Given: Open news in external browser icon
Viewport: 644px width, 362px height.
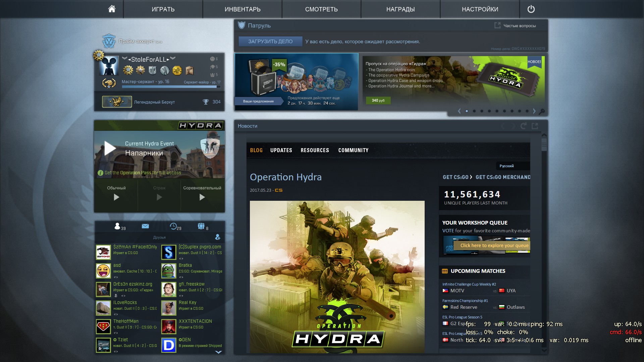Looking at the screenshot, I should pyautogui.click(x=535, y=126).
